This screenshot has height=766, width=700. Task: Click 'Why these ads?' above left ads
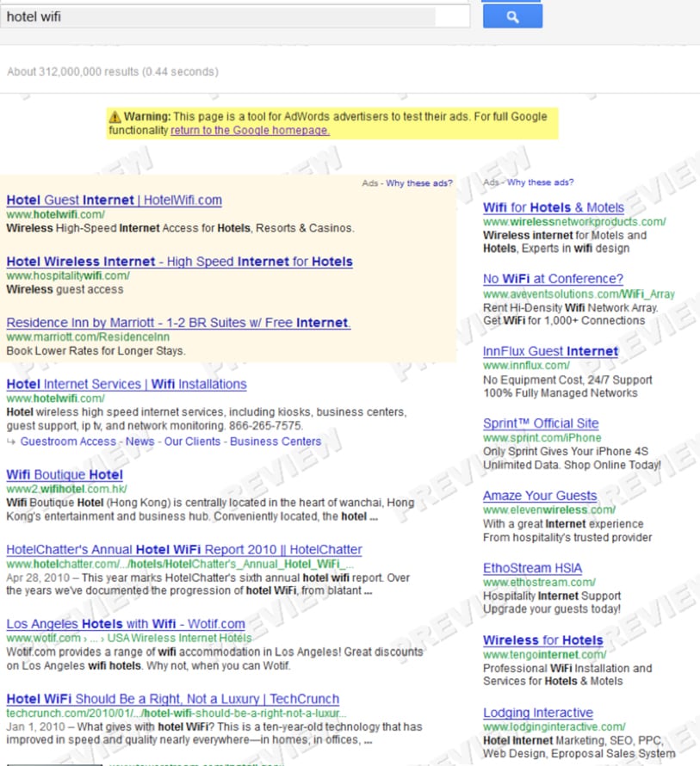[418, 183]
